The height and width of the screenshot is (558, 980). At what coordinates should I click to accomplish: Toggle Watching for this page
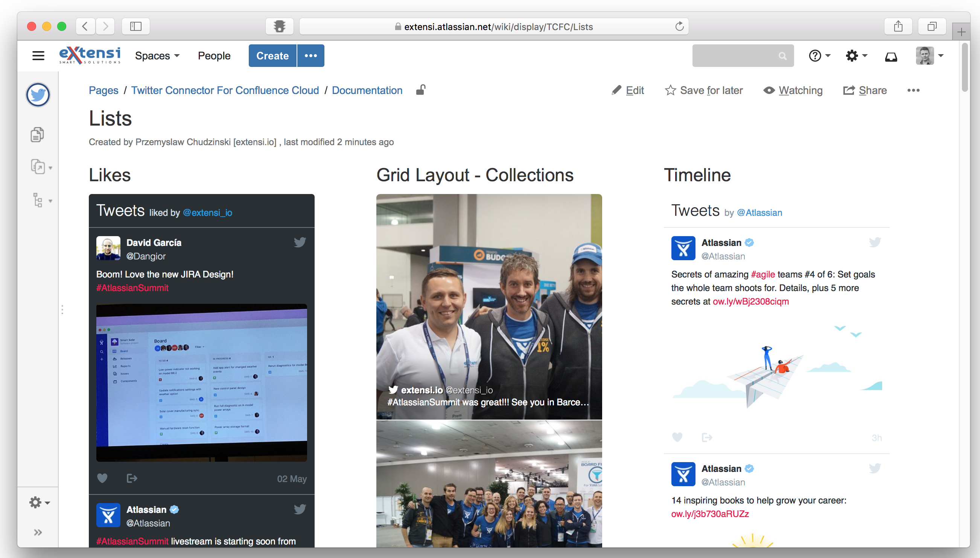coord(793,91)
